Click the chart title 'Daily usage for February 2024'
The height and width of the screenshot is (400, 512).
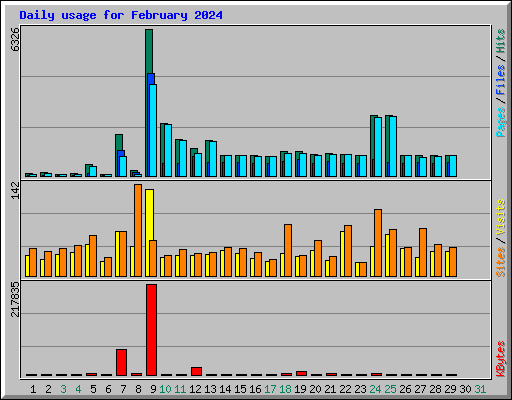point(121,15)
